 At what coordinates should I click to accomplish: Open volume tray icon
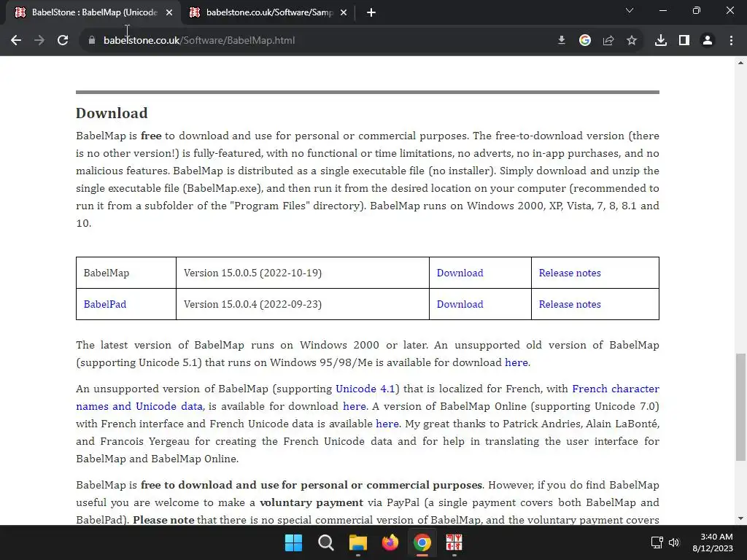[673, 542]
